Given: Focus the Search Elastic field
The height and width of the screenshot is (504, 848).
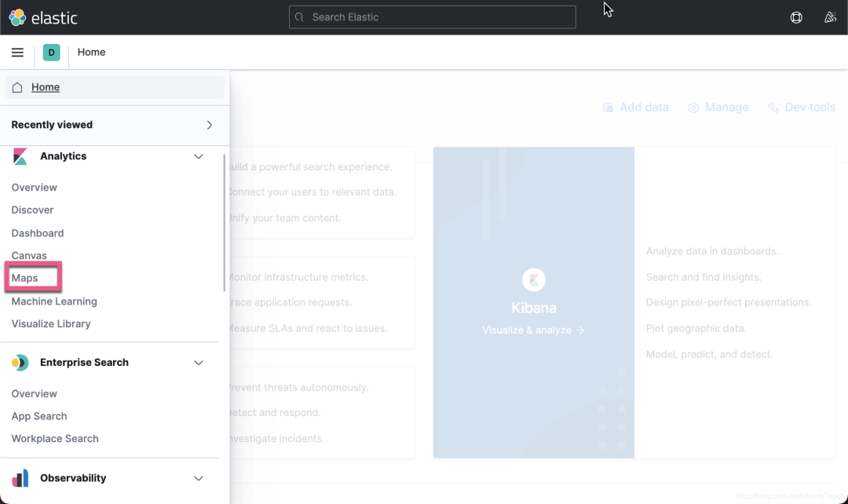Looking at the screenshot, I should coord(432,17).
